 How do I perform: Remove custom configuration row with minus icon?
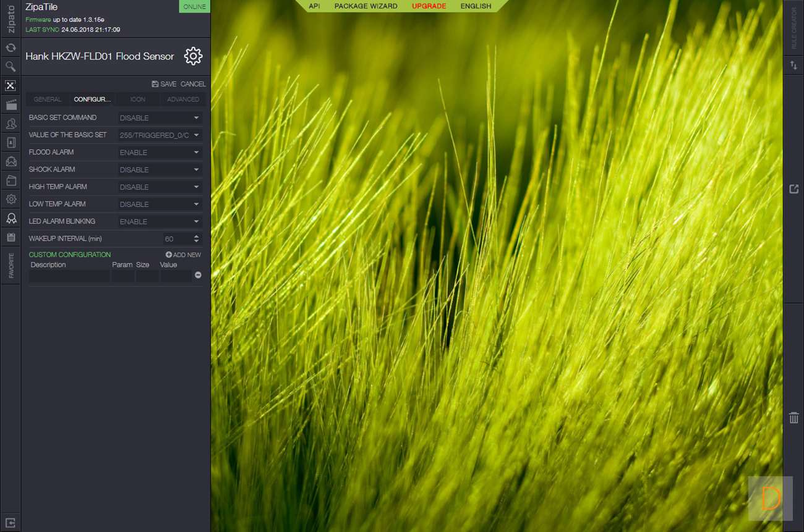pos(198,275)
